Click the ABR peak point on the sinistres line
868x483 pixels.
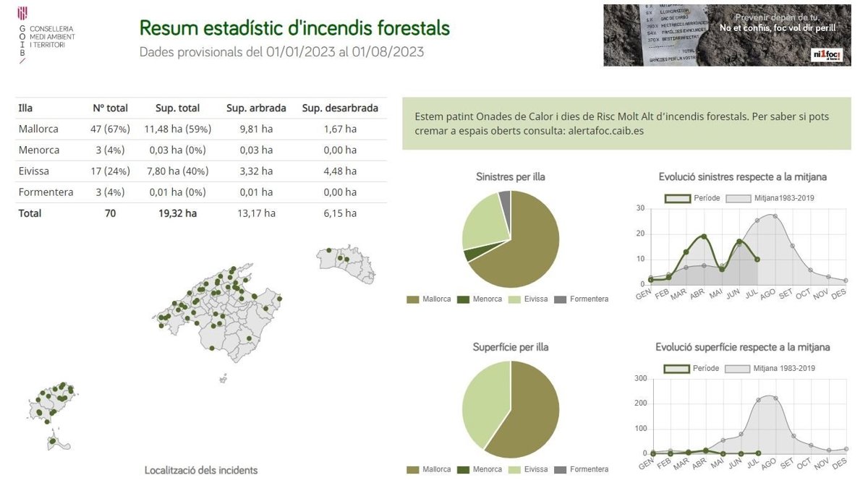pos(703,236)
